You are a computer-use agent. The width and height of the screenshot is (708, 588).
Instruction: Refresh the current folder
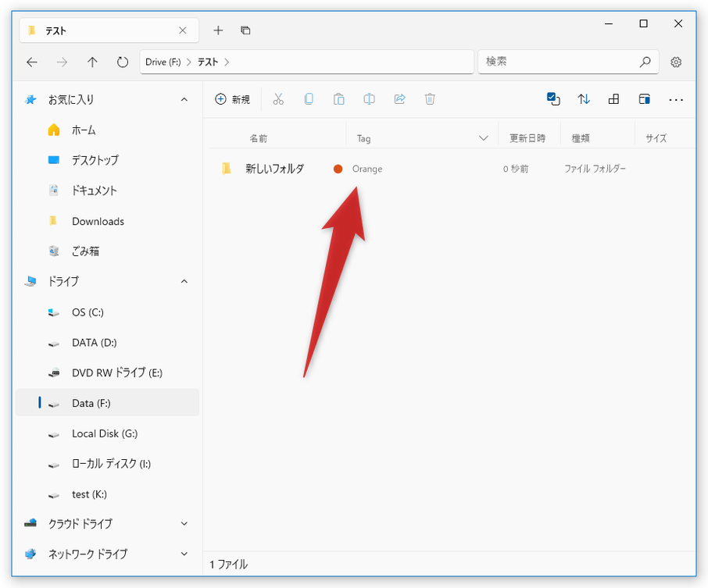tap(123, 62)
